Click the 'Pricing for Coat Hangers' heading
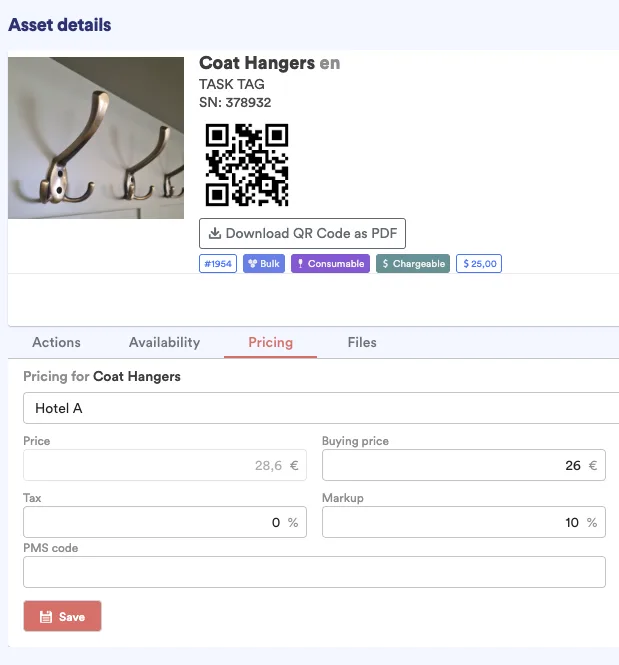 [102, 377]
